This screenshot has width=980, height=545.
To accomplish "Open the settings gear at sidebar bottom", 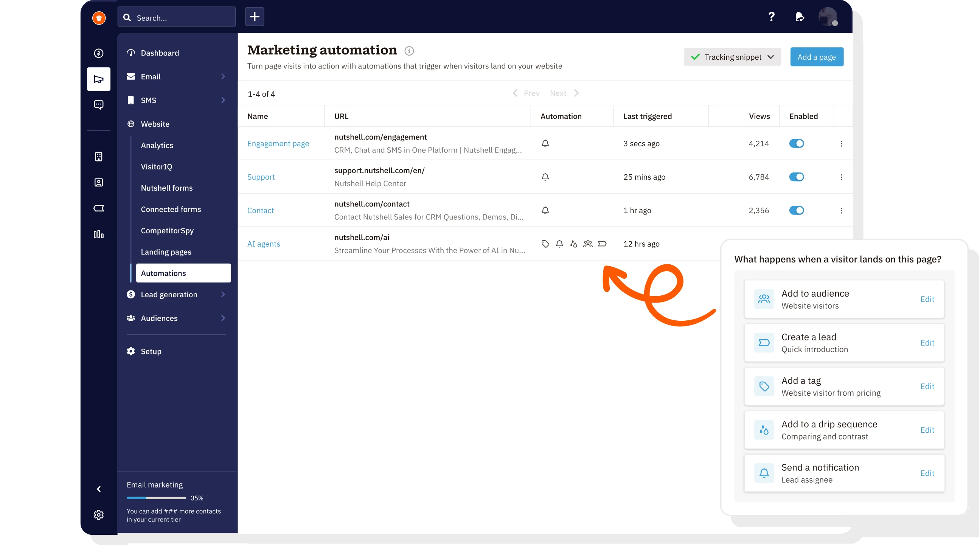I will (99, 515).
